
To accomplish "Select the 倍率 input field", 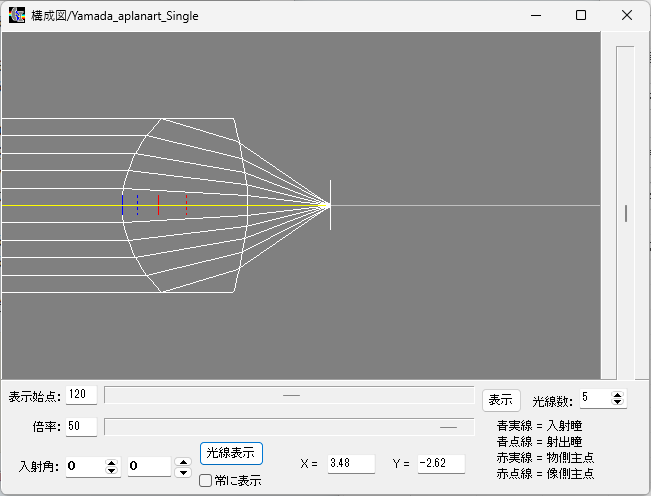I will click(x=81, y=427).
